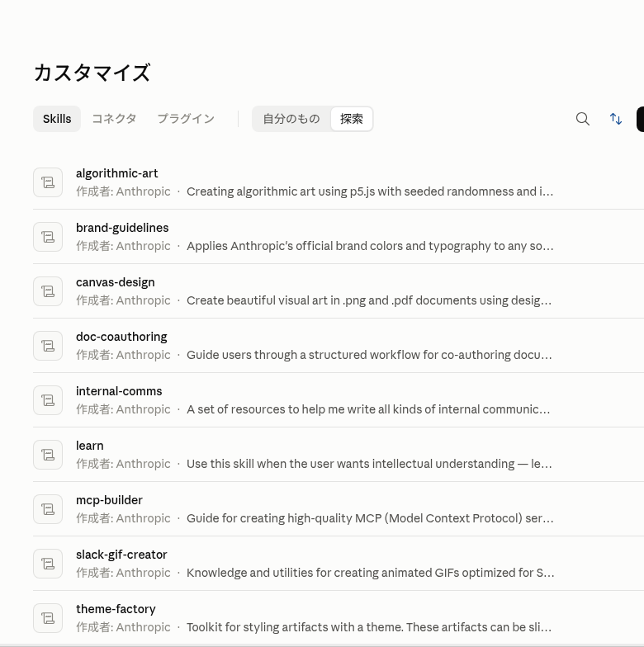Click the search magnifier icon
The image size is (644, 647).
[x=583, y=119]
